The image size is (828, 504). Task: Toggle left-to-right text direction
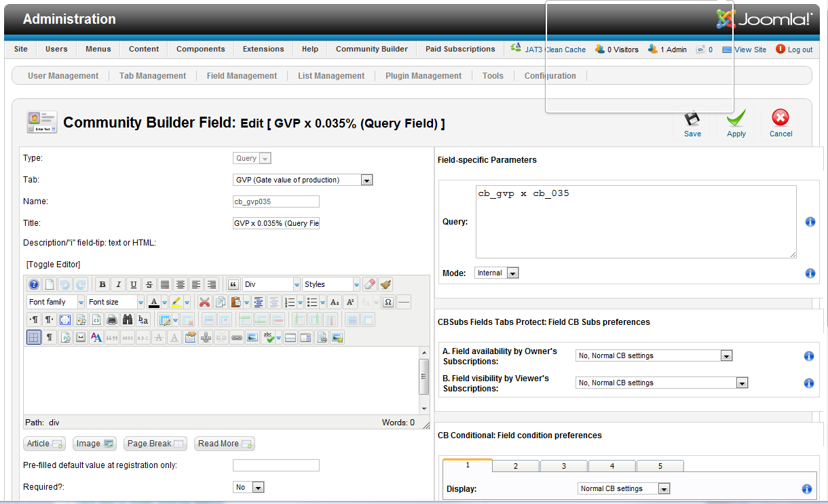pyautogui.click(x=35, y=319)
